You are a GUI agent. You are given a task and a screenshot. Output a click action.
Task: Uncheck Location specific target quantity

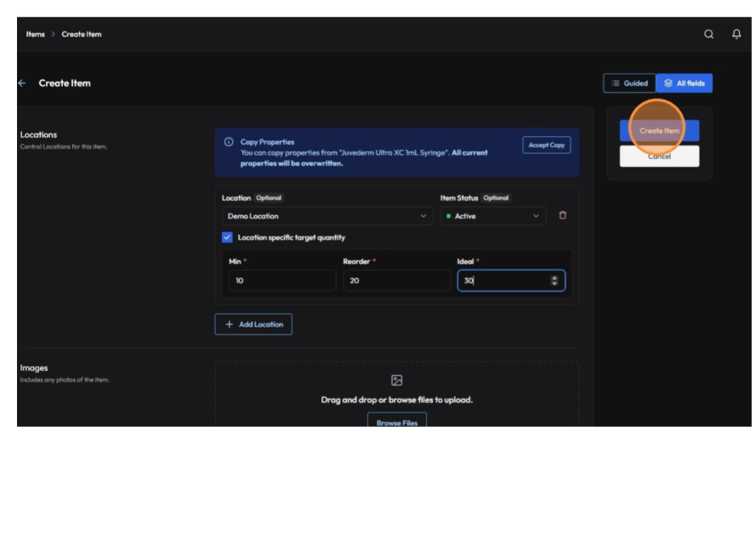coord(227,237)
